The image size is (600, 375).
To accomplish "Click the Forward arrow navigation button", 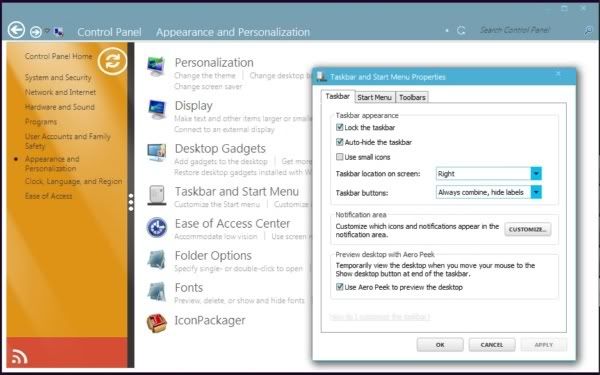I will click(36, 32).
